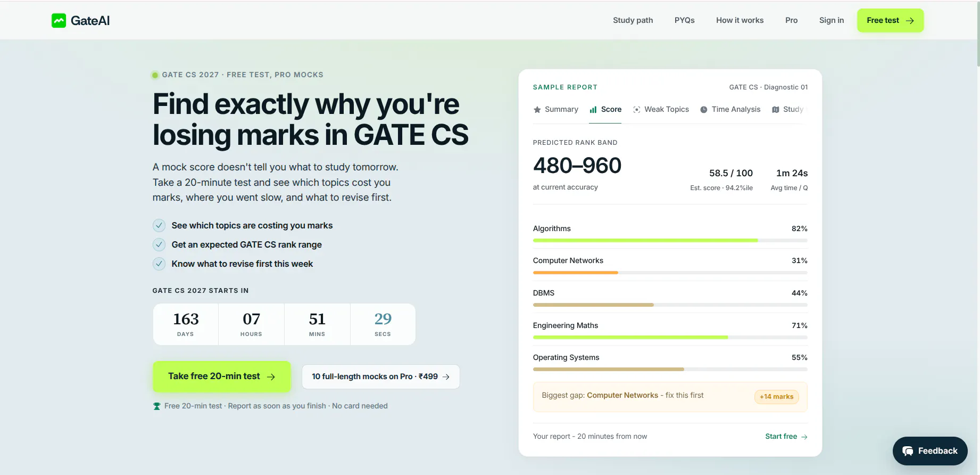This screenshot has height=475, width=980.
Task: Click the arrow icon in Take free 20-min test
Action: (271, 377)
